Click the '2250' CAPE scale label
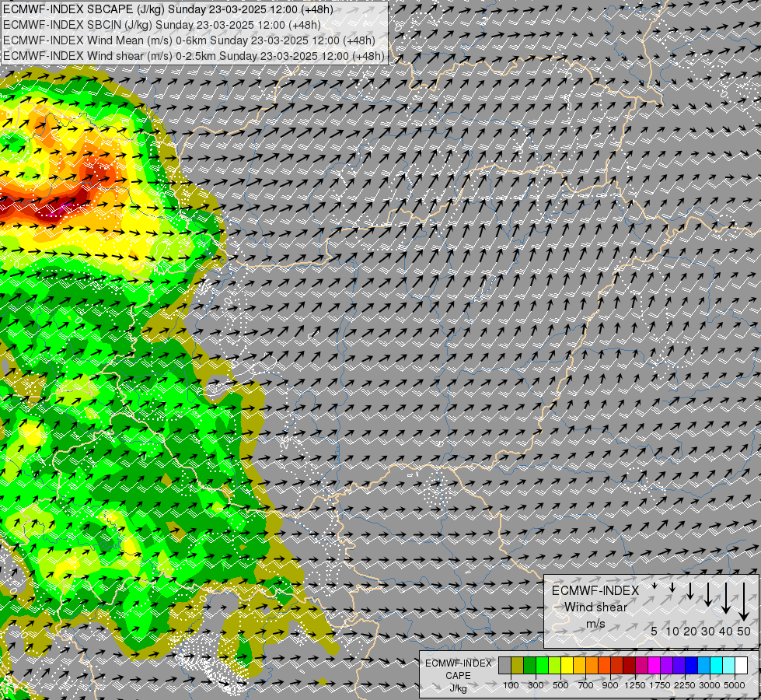The height and width of the screenshot is (700, 761). 686,685
